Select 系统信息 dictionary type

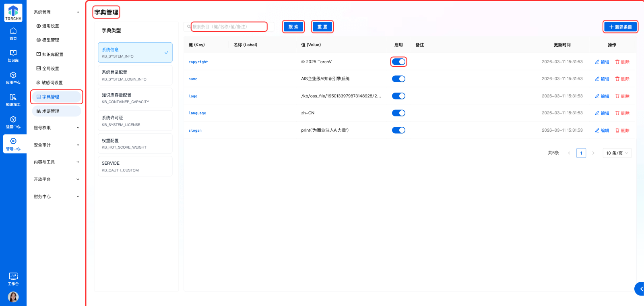(135, 52)
